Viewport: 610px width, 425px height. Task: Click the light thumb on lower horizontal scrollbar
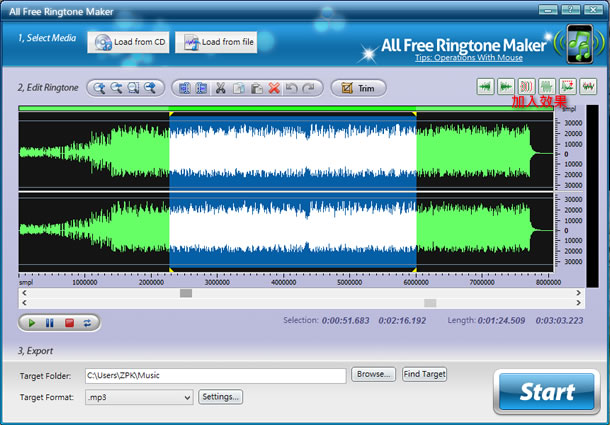point(430,303)
